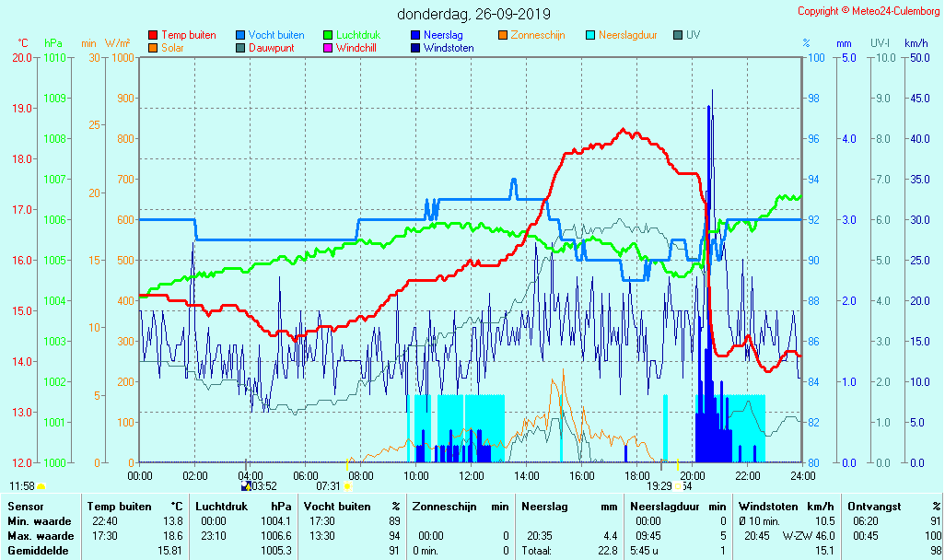Screen dimensions: 945x560
Task: Click the green Luchtdruk legend square
Action: click(x=328, y=35)
